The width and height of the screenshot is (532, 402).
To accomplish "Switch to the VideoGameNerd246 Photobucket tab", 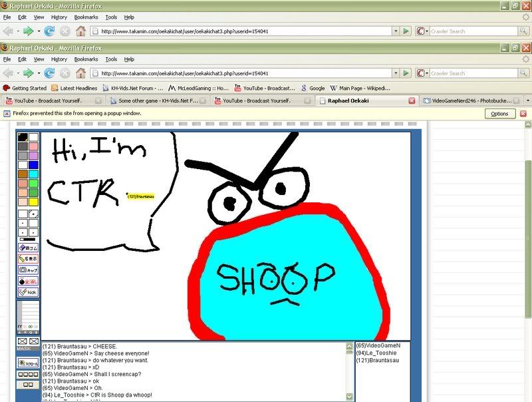I will coord(472,100).
